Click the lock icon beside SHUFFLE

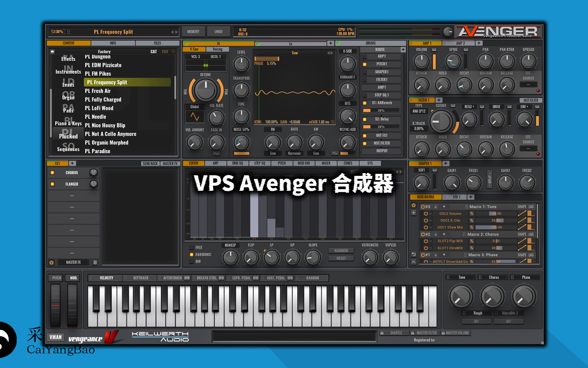[x=382, y=333]
